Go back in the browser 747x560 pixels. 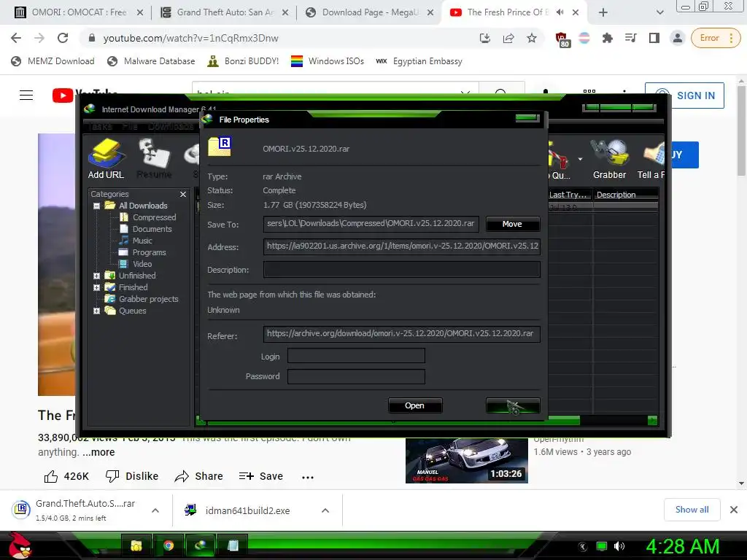point(16,38)
